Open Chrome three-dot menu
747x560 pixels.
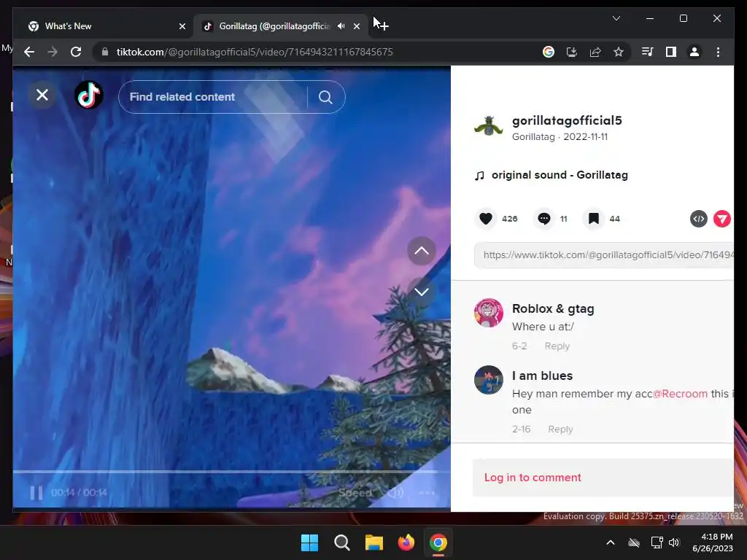(718, 52)
